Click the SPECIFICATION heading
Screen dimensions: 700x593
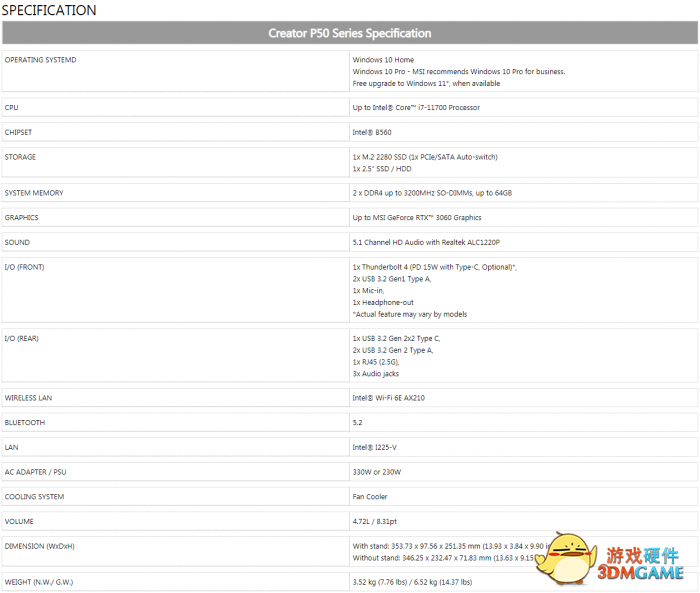click(x=49, y=10)
